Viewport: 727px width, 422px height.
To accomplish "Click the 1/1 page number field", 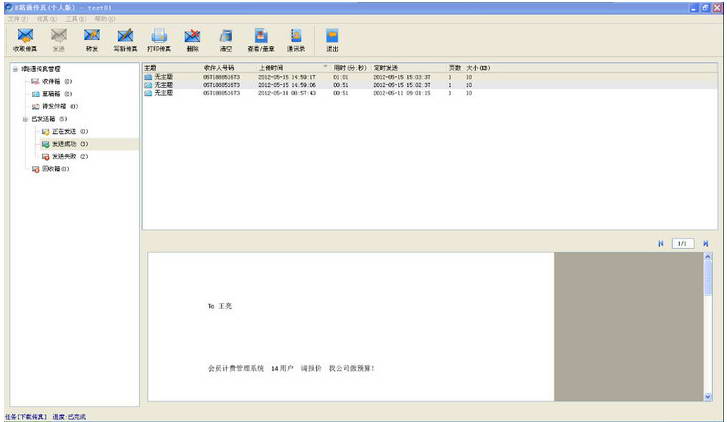I will [x=682, y=243].
